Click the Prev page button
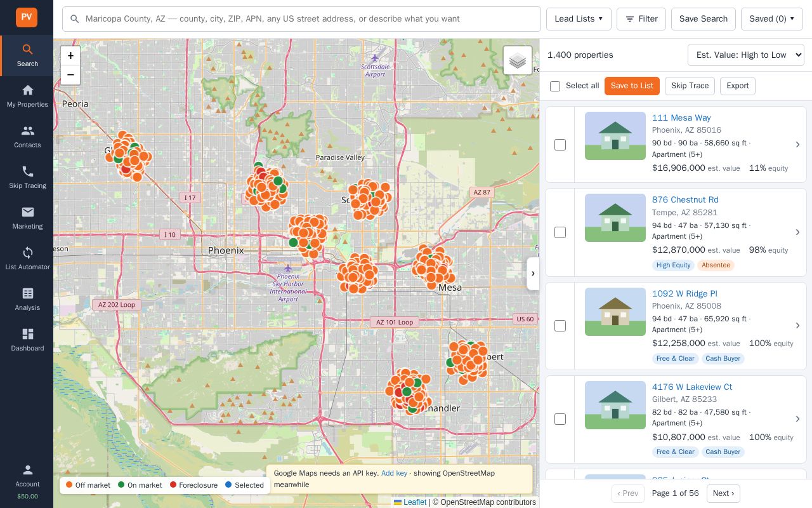Screen dimensions: 812x508 click(x=628, y=493)
